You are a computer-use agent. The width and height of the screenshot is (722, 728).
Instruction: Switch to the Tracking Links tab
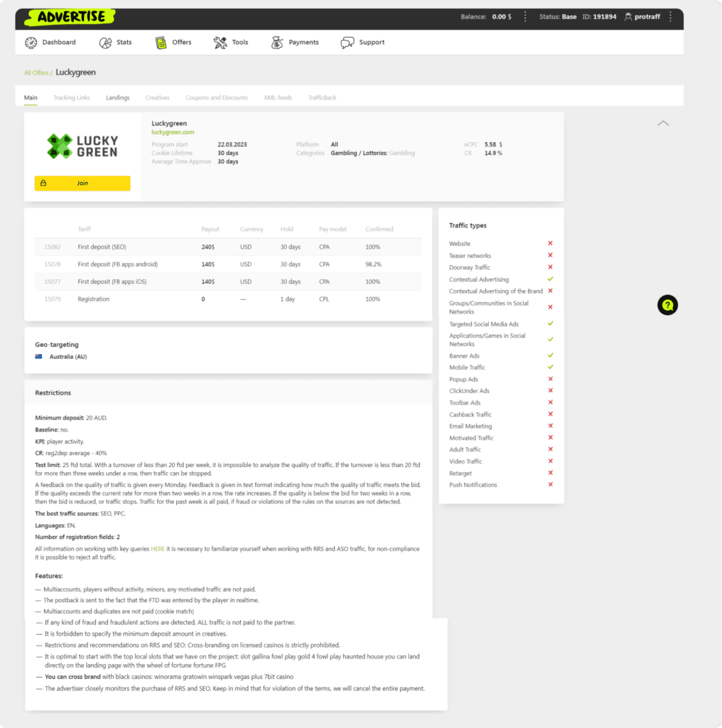[x=72, y=98]
